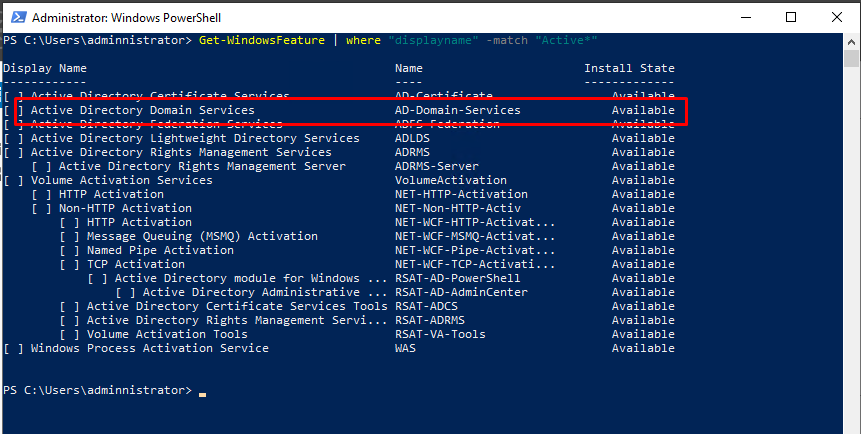The height and width of the screenshot is (434, 861).
Task: Click the RSAT-ADCS name value
Action: coord(426,306)
